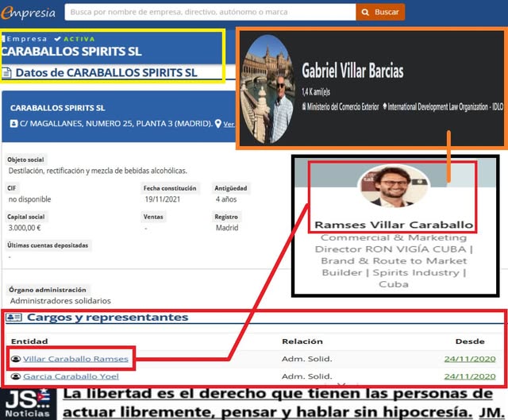Click the 'Datos de CARABALLOS SPIRITS SL' heading
Image resolution: width=508 pixels, height=420 pixels.
click(x=106, y=72)
